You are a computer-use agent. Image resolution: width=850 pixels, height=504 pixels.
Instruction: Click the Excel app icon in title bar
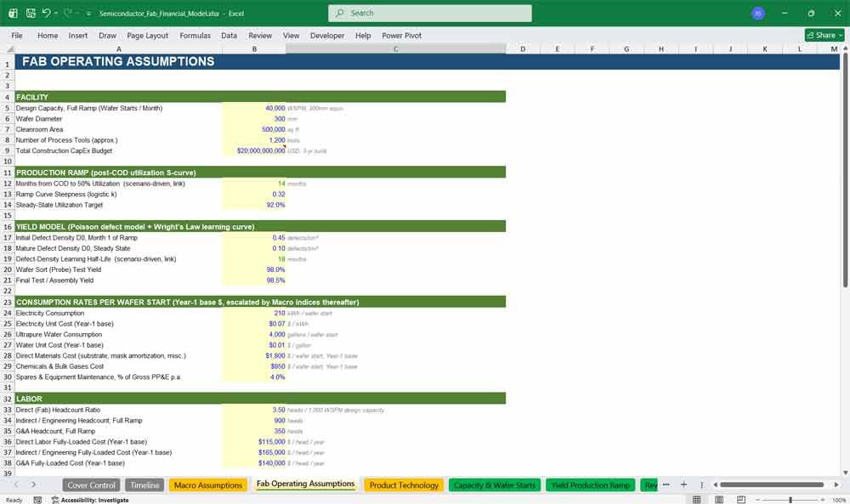[13, 13]
